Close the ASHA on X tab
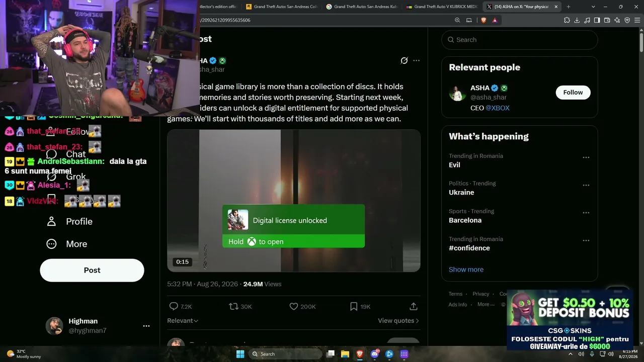 coord(556,7)
